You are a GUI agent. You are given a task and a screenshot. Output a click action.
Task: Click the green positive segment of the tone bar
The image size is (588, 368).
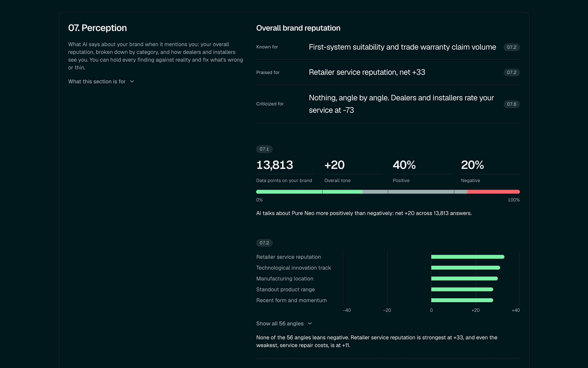pyautogui.click(x=309, y=192)
